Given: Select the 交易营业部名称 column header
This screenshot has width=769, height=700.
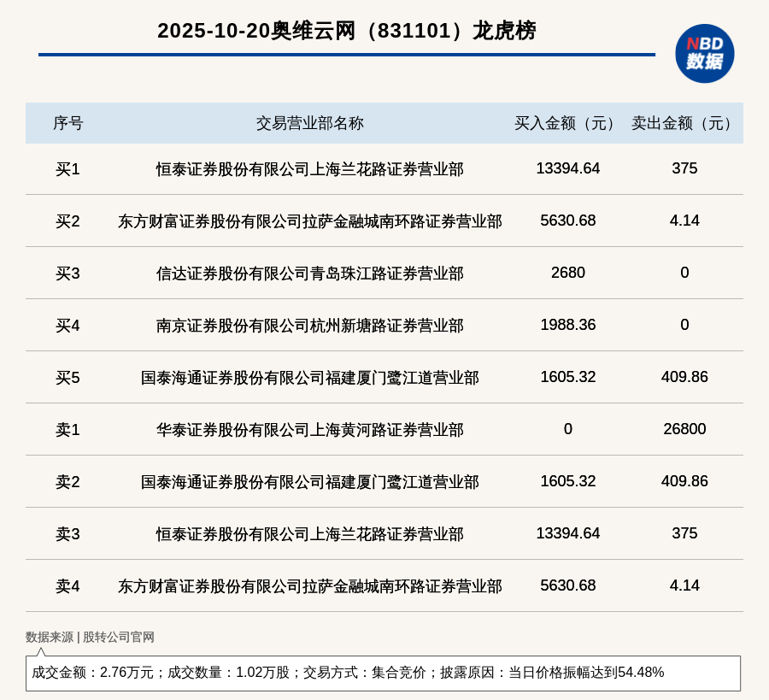Looking at the screenshot, I should [309, 123].
